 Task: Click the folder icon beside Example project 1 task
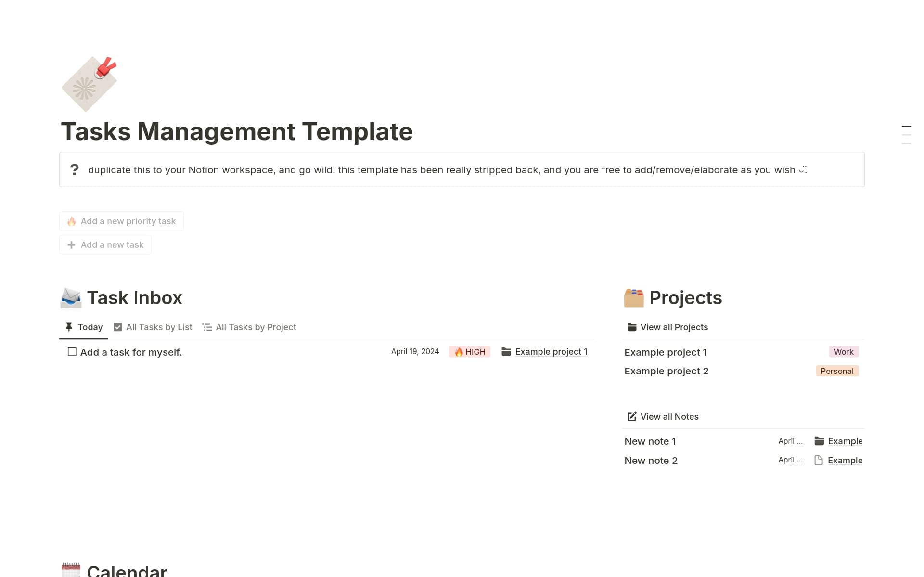(x=506, y=352)
